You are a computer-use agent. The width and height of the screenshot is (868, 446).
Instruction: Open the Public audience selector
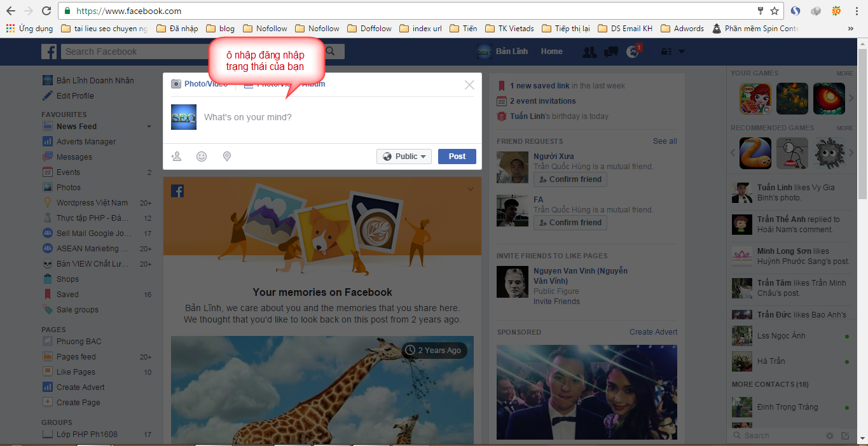(x=404, y=156)
